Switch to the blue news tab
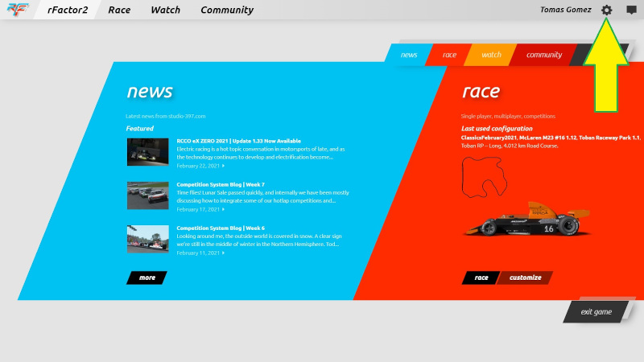Image resolution: width=644 pixels, height=362 pixels. (409, 55)
